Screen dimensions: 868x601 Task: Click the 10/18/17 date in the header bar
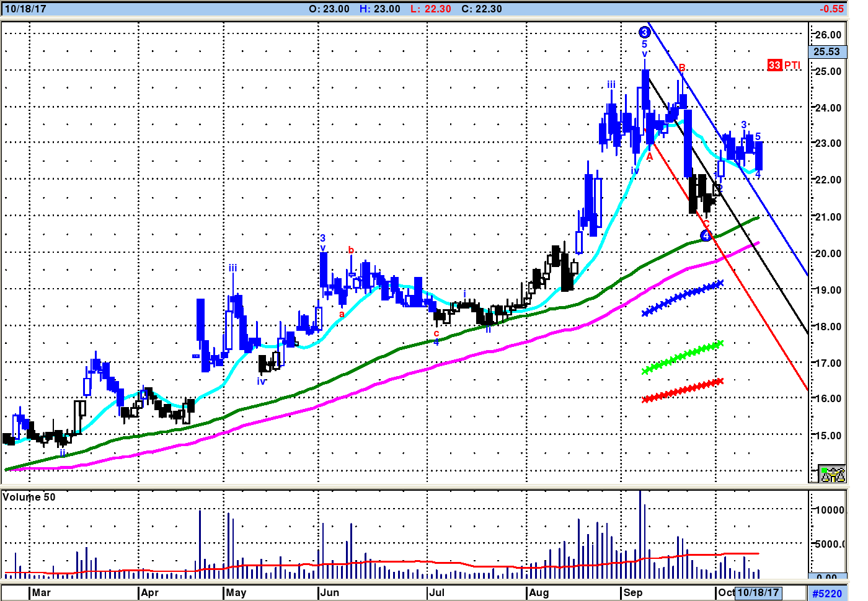tap(25, 9)
